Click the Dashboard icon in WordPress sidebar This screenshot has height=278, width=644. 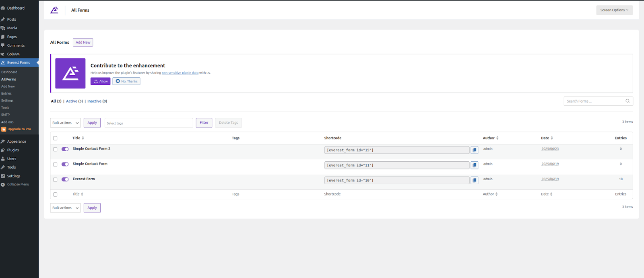3,8
